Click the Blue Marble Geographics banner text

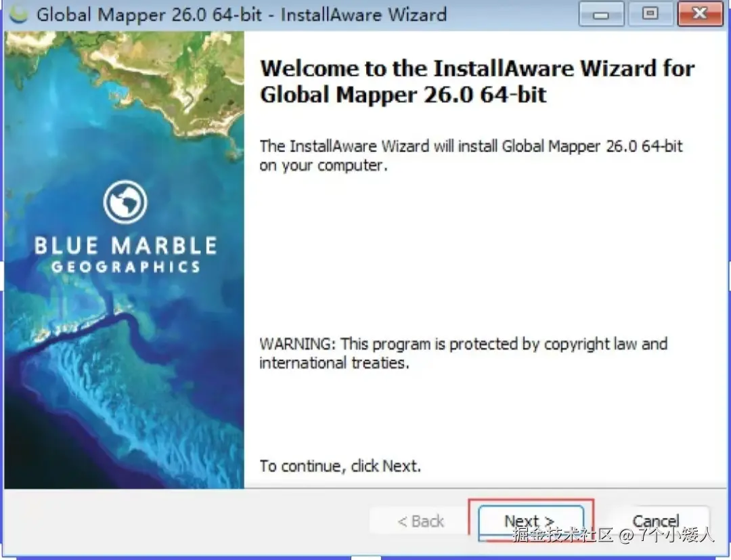click(125, 254)
